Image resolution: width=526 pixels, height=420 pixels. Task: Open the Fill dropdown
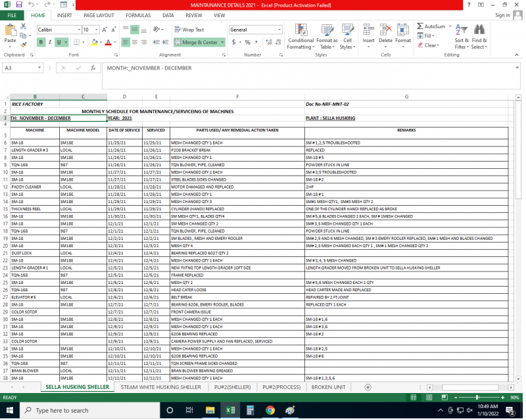(425, 35)
